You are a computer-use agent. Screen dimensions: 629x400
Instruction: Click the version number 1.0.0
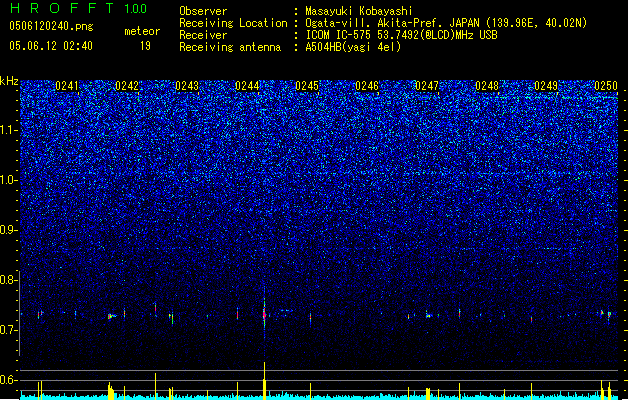tap(135, 9)
